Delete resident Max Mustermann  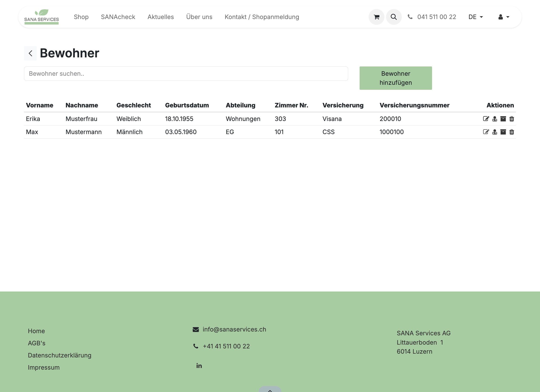(512, 132)
